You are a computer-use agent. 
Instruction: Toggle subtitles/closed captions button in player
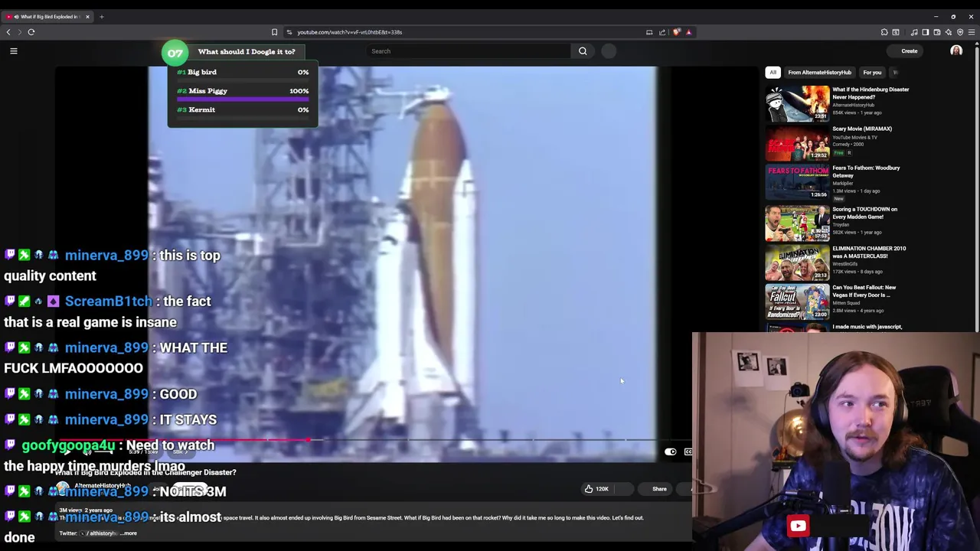pyautogui.click(x=688, y=452)
